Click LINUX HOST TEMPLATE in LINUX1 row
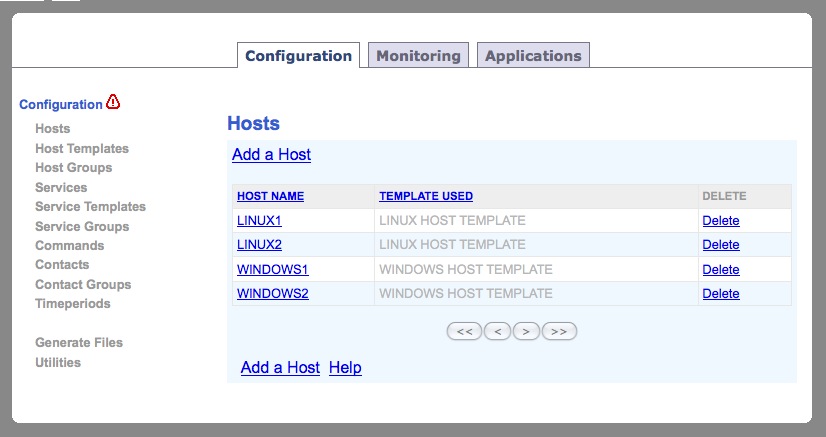Screen dimensions: 826x437 coord(452,221)
